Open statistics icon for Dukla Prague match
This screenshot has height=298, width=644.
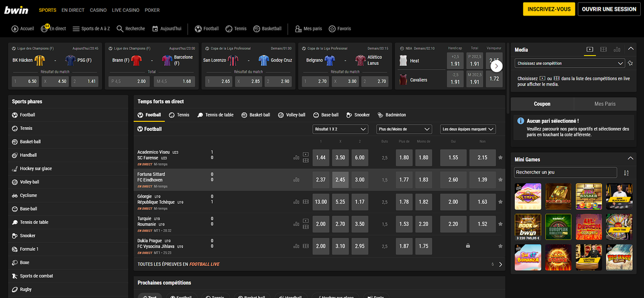[296, 246]
